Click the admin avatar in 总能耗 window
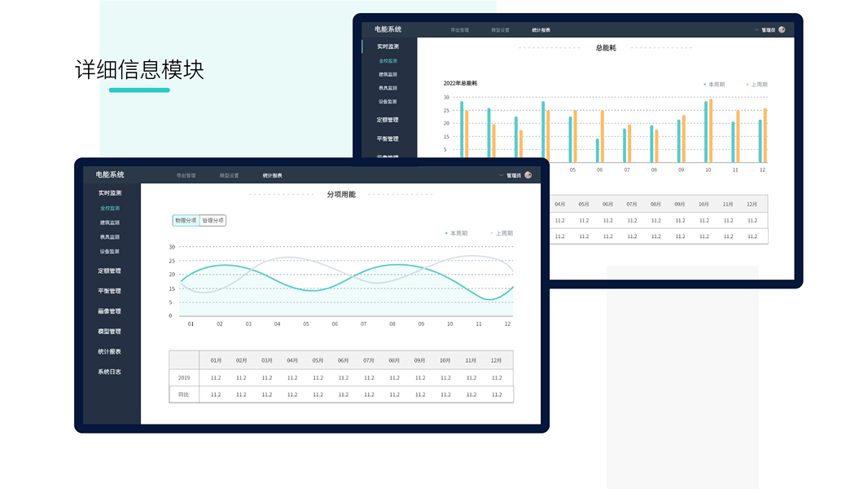Viewport: 868px width, 489px height. [782, 30]
